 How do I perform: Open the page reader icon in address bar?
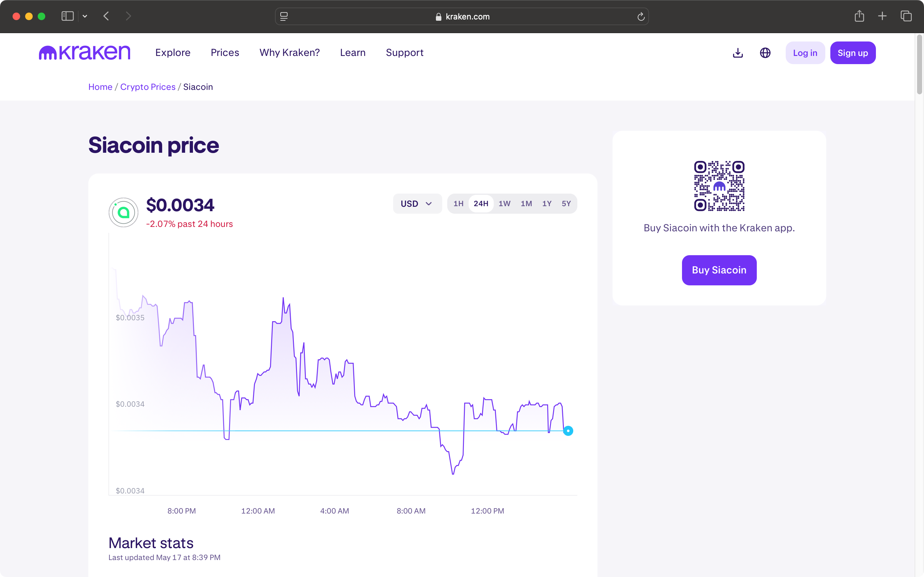pyautogui.click(x=284, y=16)
